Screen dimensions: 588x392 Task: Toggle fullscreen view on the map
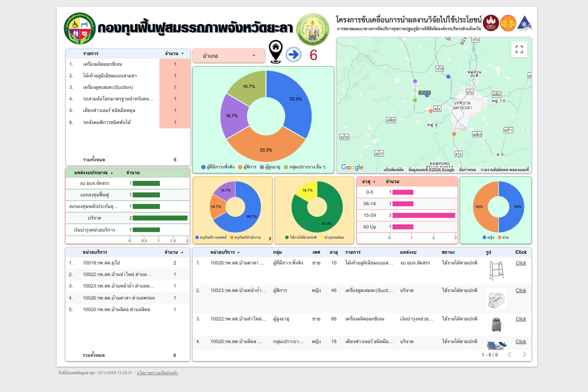point(519,49)
